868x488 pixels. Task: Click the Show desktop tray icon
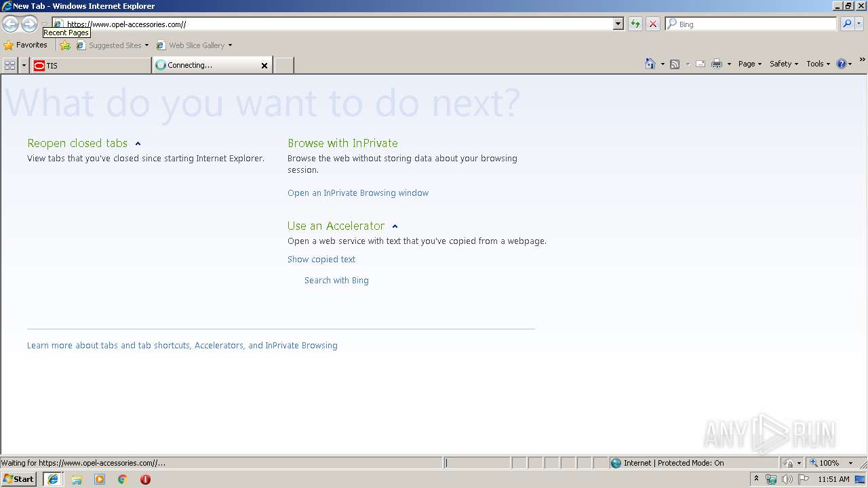pyautogui.click(x=861, y=479)
